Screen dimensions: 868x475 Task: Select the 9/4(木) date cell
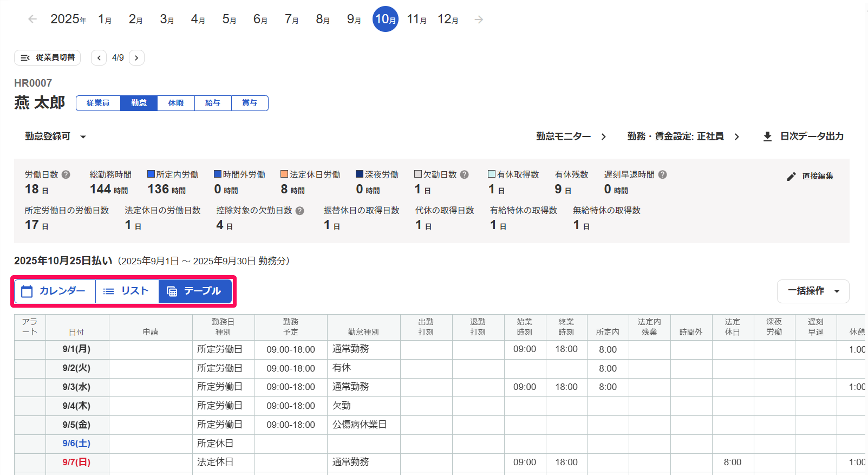pyautogui.click(x=77, y=406)
